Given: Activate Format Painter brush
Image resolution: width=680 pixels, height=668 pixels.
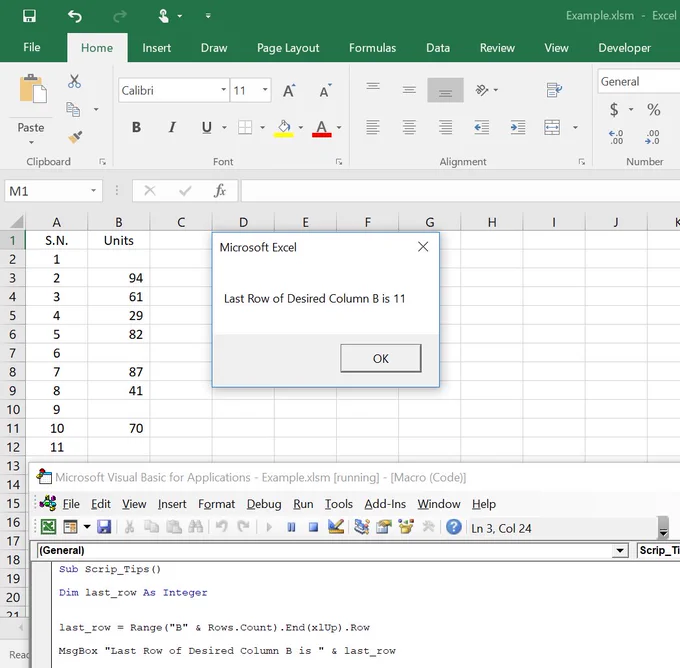Looking at the screenshot, I should (x=75, y=137).
